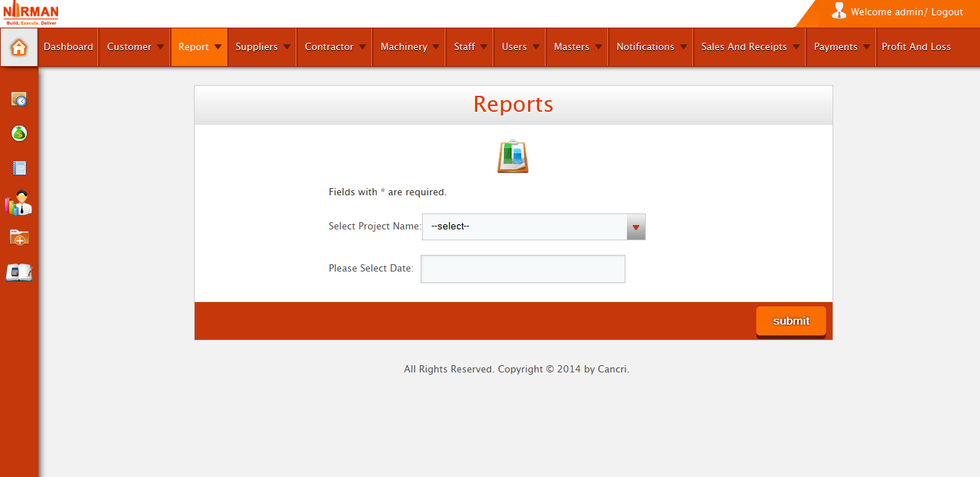Image resolution: width=980 pixels, height=477 pixels.
Task: Open the Profit And Loss menu item
Action: coord(915,47)
